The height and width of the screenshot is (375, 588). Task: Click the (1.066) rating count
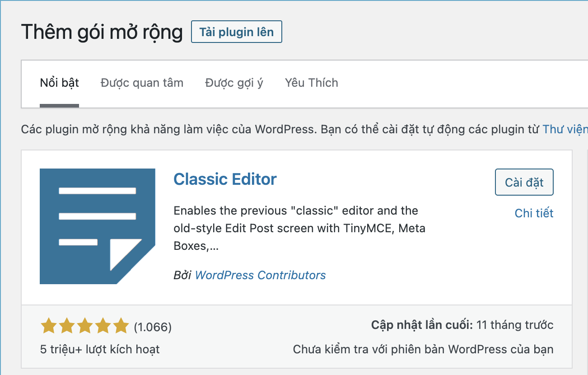[153, 327]
